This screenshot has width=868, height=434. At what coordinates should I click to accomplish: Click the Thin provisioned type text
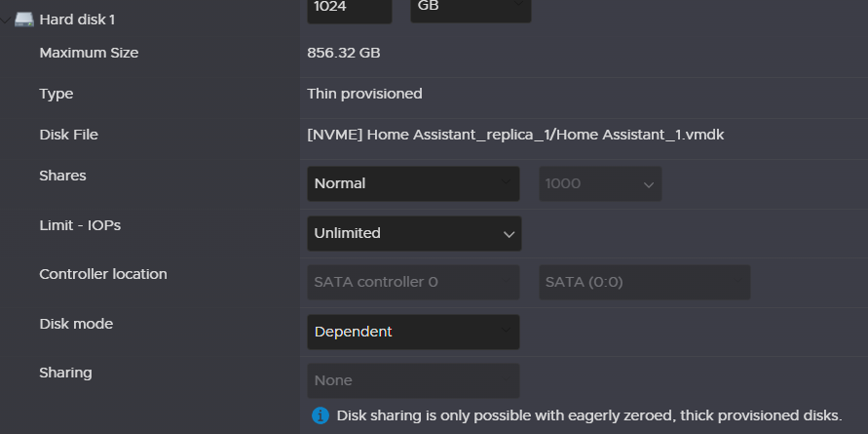[x=364, y=94]
